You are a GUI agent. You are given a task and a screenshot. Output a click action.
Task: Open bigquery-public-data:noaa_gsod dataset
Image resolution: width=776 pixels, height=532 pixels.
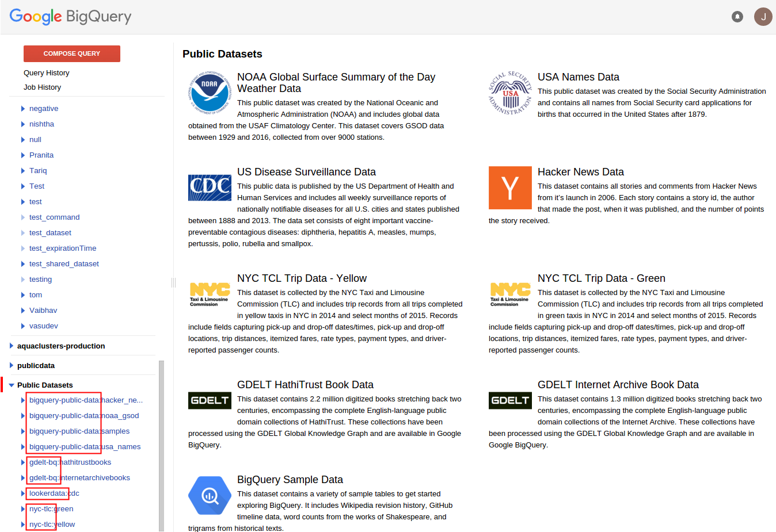point(84,416)
